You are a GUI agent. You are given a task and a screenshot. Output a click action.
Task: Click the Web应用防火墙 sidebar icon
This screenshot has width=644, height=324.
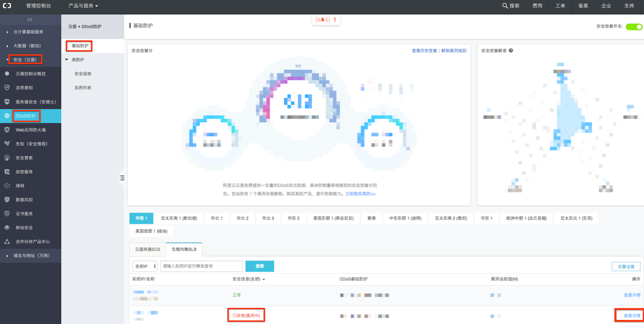(x=7, y=130)
